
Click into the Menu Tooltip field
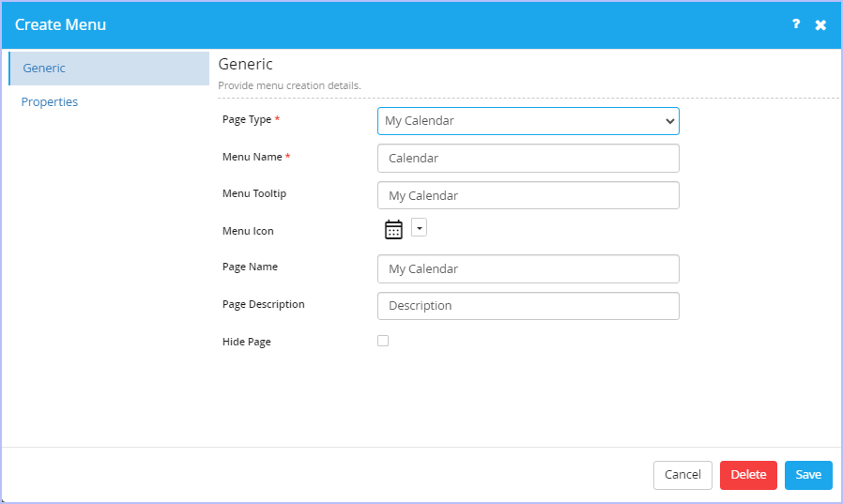coord(528,195)
